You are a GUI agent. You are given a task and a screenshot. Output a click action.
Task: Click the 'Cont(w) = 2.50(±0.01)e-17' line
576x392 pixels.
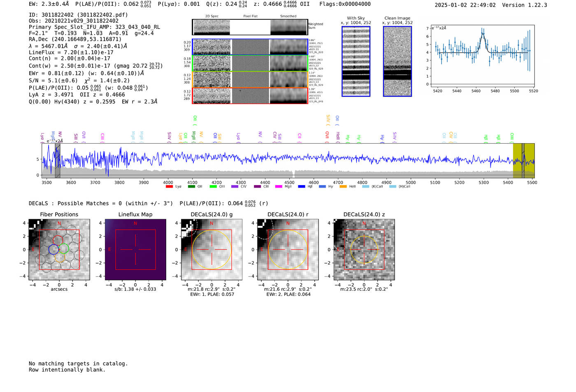96,66
